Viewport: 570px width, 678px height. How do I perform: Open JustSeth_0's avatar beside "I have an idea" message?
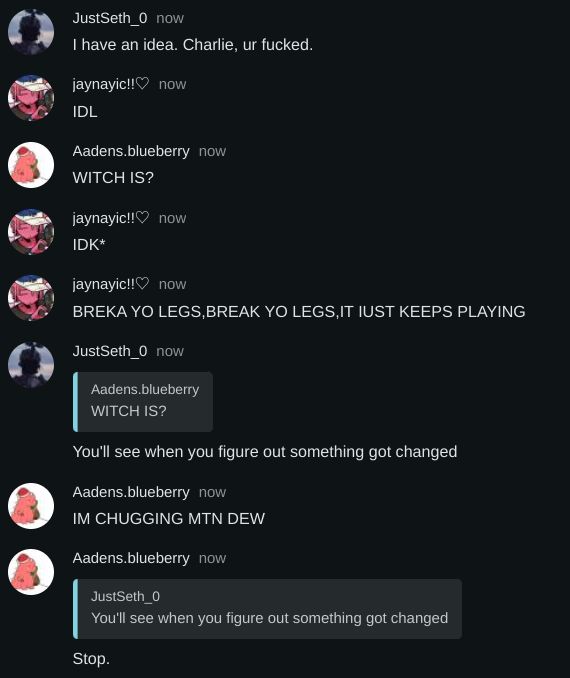pos(31,32)
